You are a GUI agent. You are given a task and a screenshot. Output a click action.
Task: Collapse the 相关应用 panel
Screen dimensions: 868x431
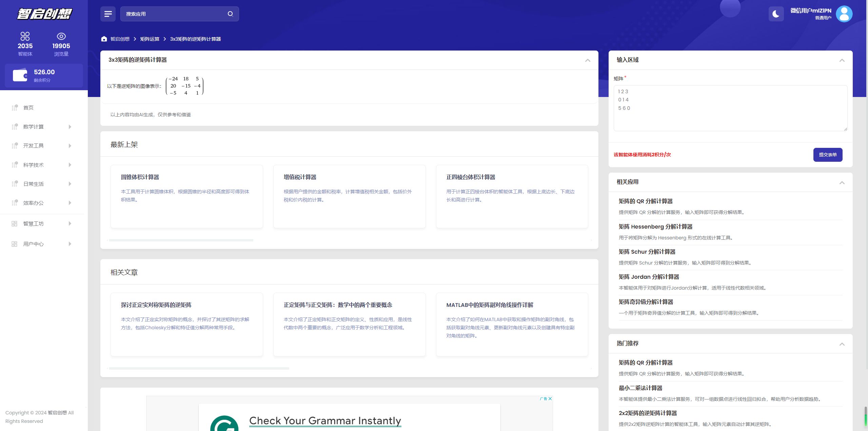pyautogui.click(x=842, y=183)
